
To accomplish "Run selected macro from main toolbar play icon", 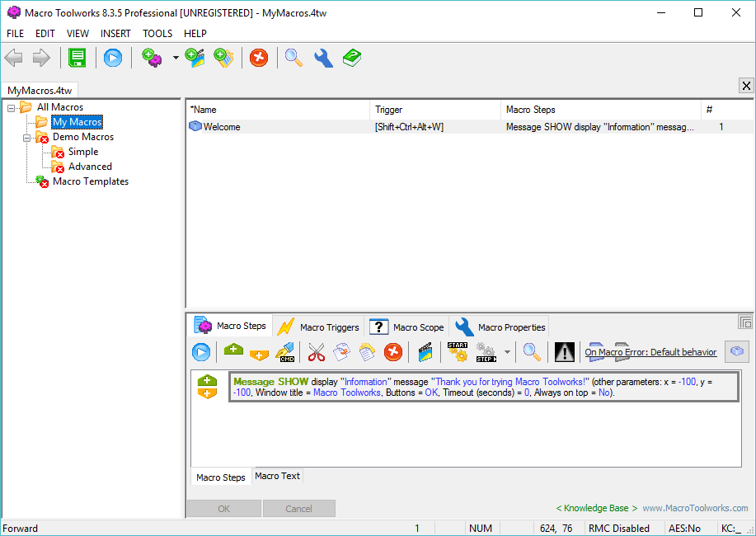I will (113, 58).
